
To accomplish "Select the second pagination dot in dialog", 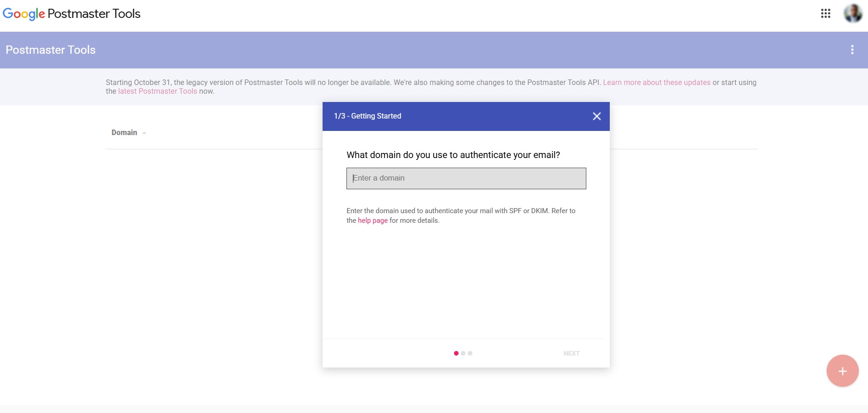I will point(463,353).
